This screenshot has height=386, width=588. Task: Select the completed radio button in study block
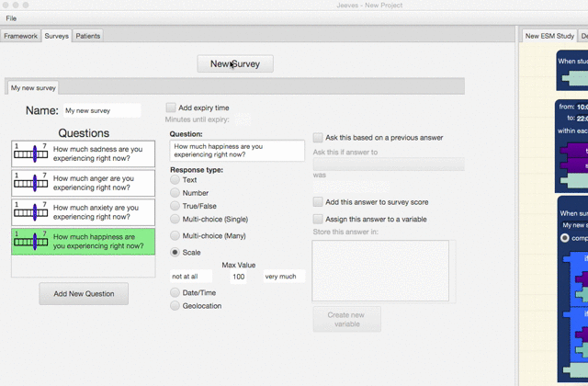coord(564,238)
